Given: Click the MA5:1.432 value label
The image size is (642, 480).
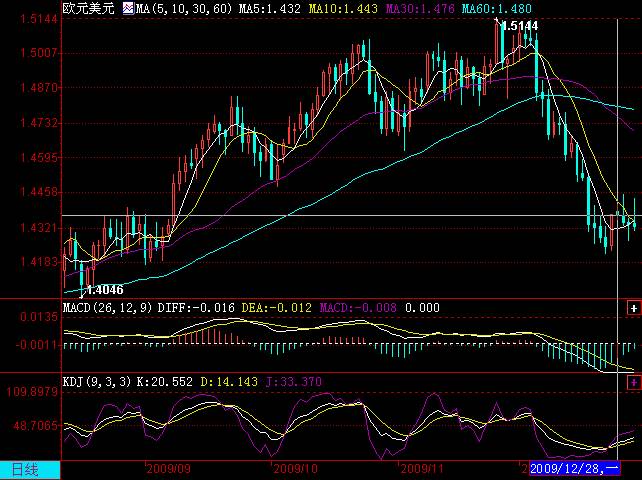Looking at the screenshot, I should click(x=270, y=8).
